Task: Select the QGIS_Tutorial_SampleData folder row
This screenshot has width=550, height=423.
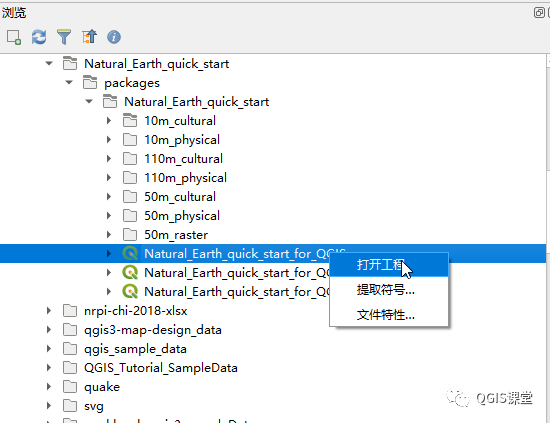Action: [x=273, y=367]
